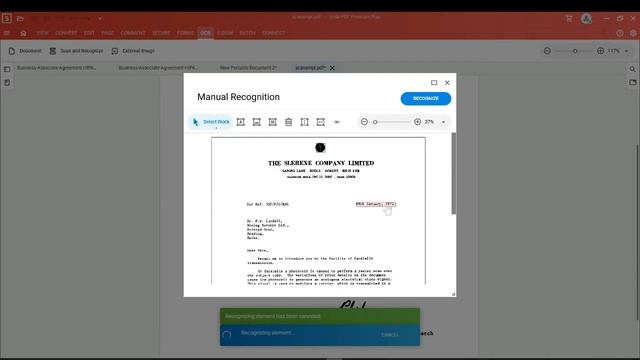The height and width of the screenshot is (360, 640).
Task: Switch to New Portable Document 2 tab
Action: (248, 68)
